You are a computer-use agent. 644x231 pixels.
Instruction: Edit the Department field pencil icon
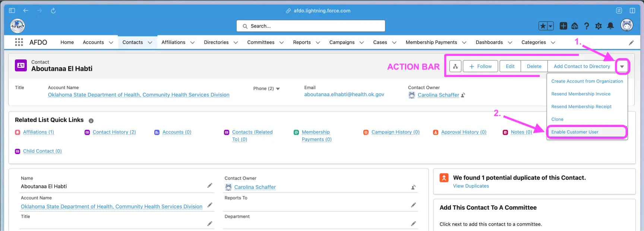pyautogui.click(x=413, y=224)
